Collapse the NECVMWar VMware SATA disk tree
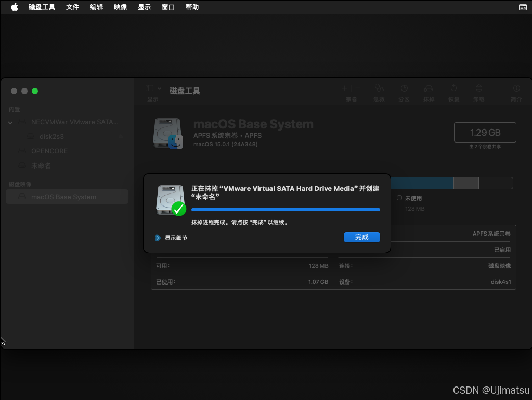Screen dimensions: 532x400 click(10, 122)
